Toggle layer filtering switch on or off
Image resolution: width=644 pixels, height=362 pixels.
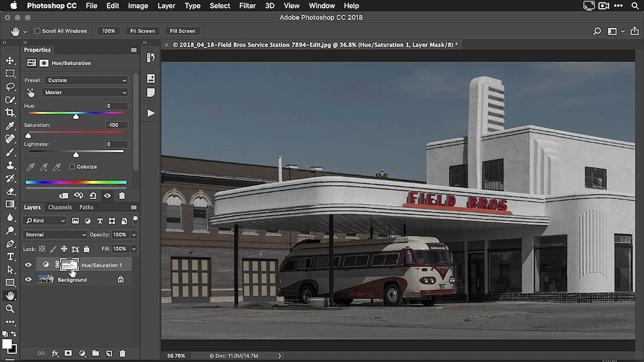(135, 220)
